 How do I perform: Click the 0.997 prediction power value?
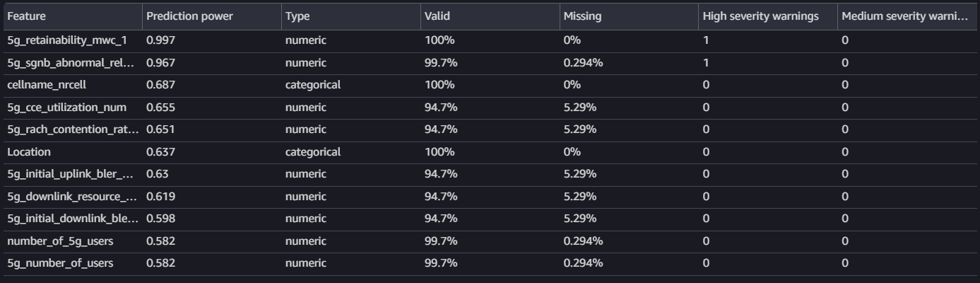click(x=160, y=40)
